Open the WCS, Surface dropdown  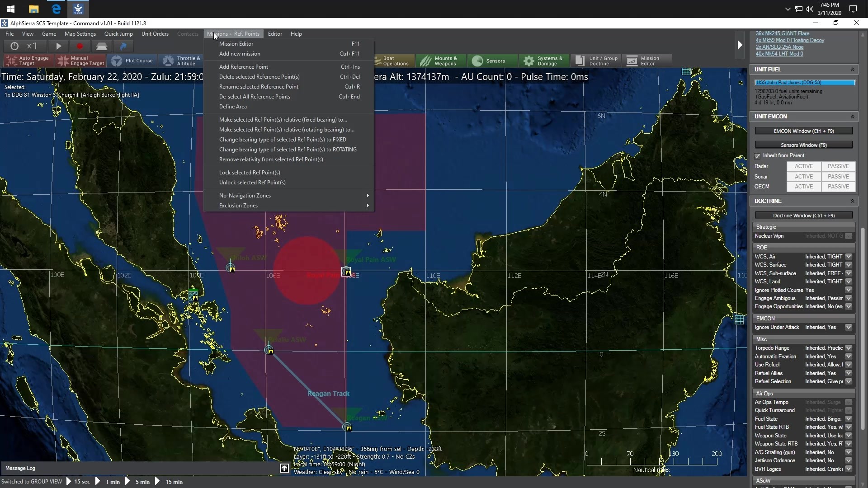[849, 265]
